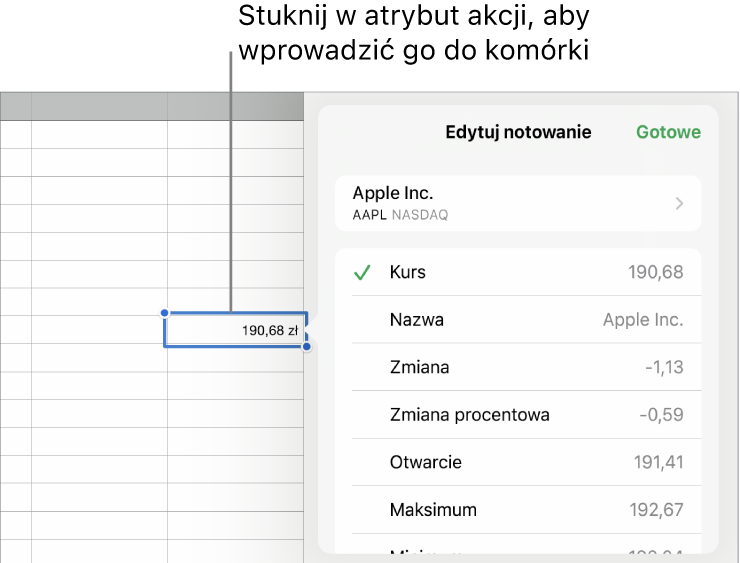
Task: Open the Apple Inc. AAPL NASDAQ stock row
Action: pyautogui.click(x=518, y=203)
